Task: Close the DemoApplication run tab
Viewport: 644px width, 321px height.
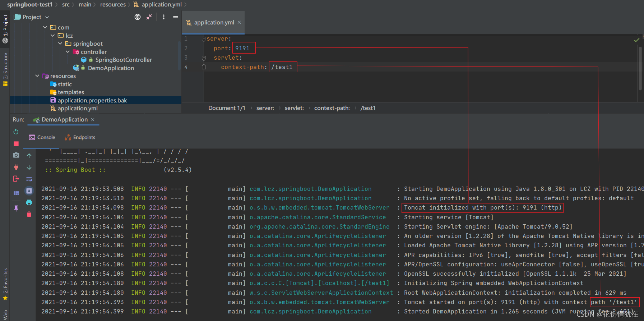Action: 93,120
